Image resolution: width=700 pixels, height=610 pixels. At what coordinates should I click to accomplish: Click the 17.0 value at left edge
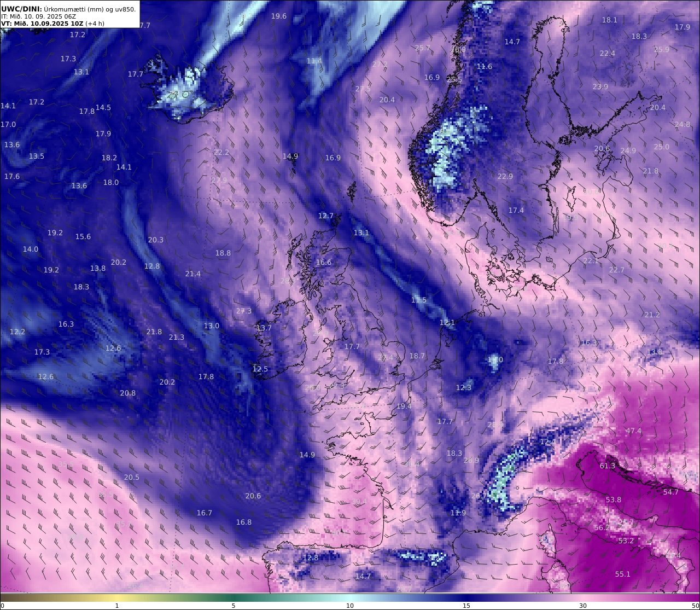click(8, 125)
